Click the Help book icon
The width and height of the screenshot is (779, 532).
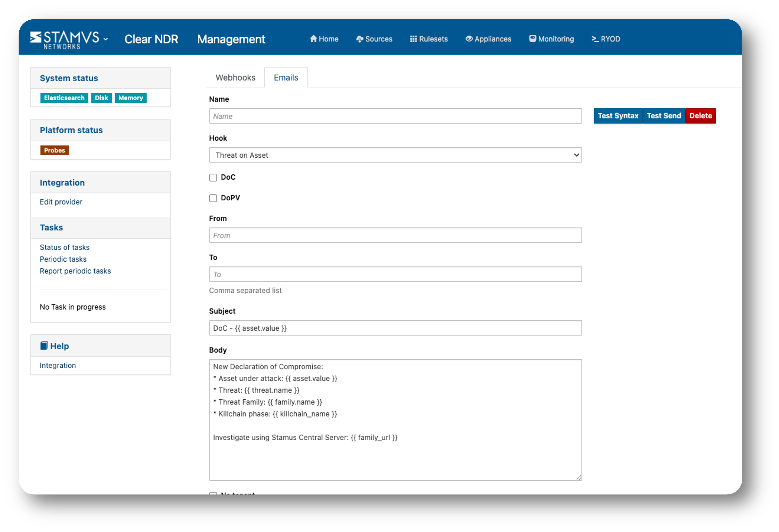pos(44,346)
